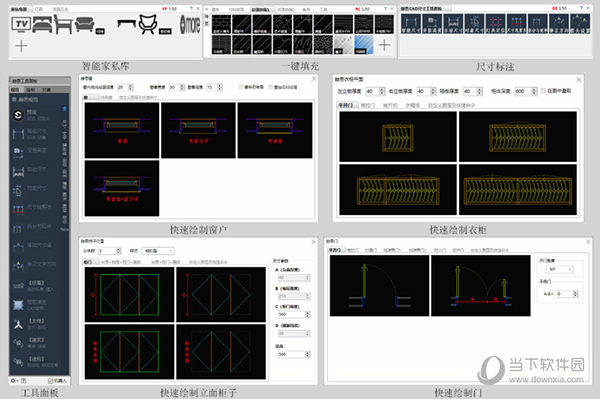
Task: Click first dimension tool icon in CAD size panel
Action: pos(411,24)
